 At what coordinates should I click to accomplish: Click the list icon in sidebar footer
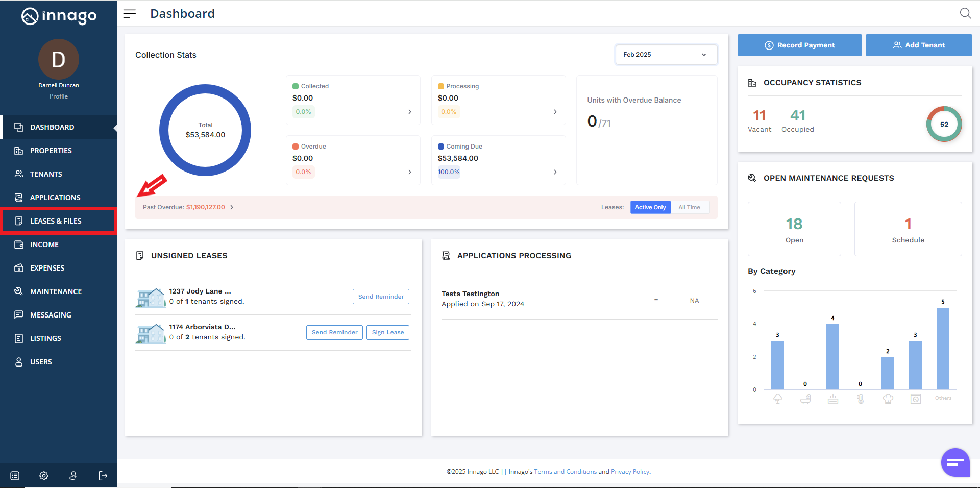(x=15, y=476)
